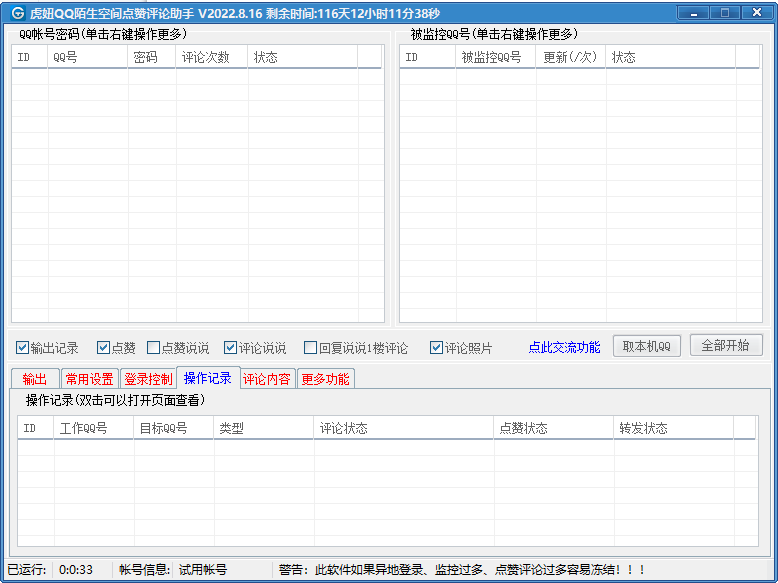
Task: Click the 目标QQ号 column header
Action: click(x=174, y=428)
